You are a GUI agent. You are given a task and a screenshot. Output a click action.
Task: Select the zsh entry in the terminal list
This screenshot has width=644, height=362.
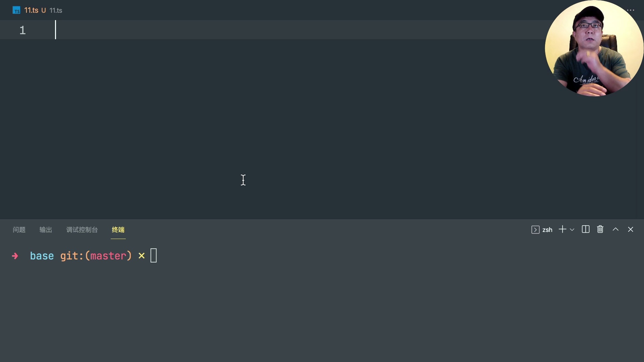click(x=547, y=230)
